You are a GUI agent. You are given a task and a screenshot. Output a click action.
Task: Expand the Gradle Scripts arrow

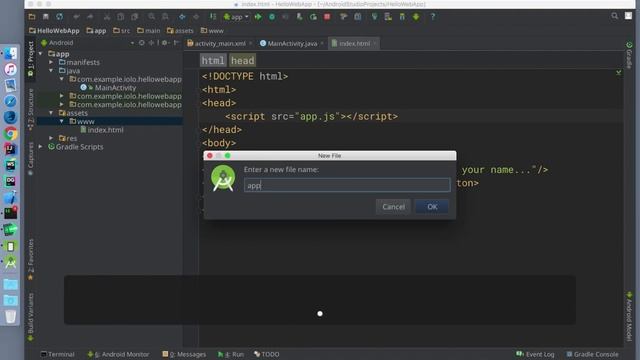[x=40, y=147]
